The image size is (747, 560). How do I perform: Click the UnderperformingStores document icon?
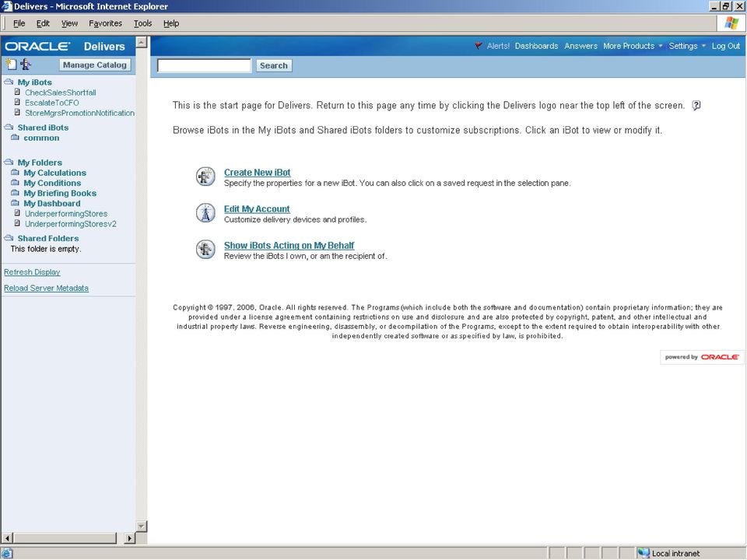[x=18, y=213]
